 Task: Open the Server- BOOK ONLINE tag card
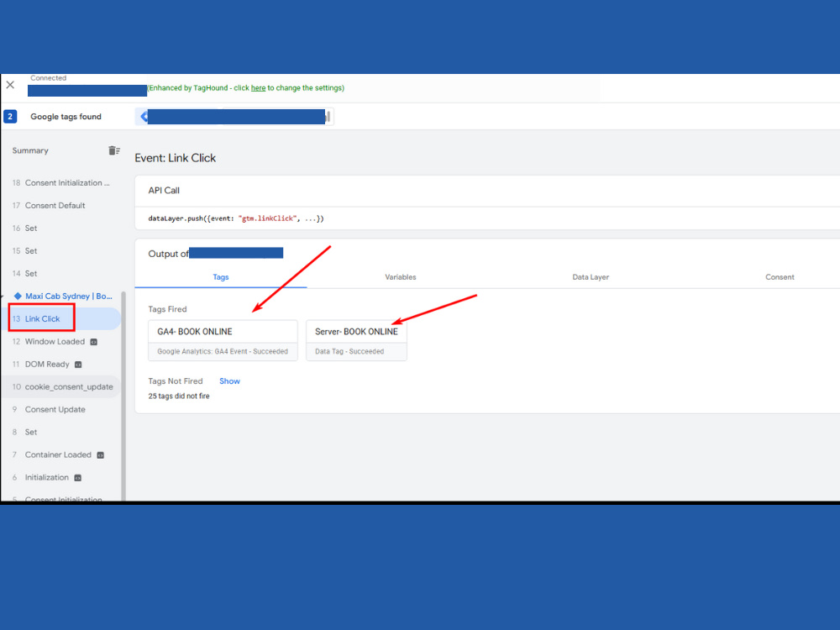pyautogui.click(x=356, y=340)
